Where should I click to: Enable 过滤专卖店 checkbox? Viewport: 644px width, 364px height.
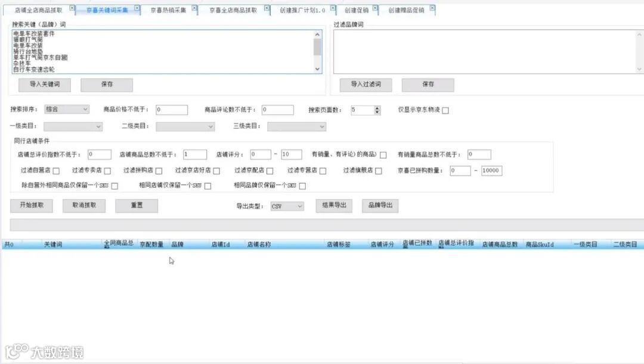[x=107, y=171]
